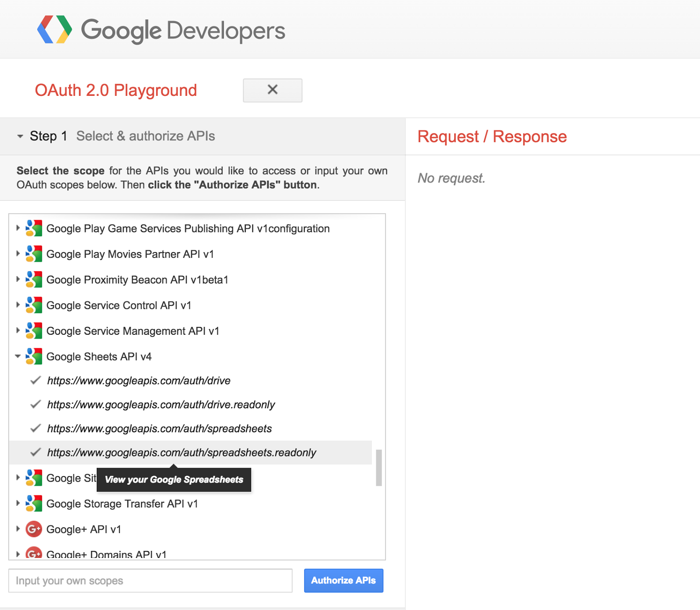Image resolution: width=700 pixels, height=610 pixels.
Task: Expand Google Service Management API arrow
Action: point(18,330)
